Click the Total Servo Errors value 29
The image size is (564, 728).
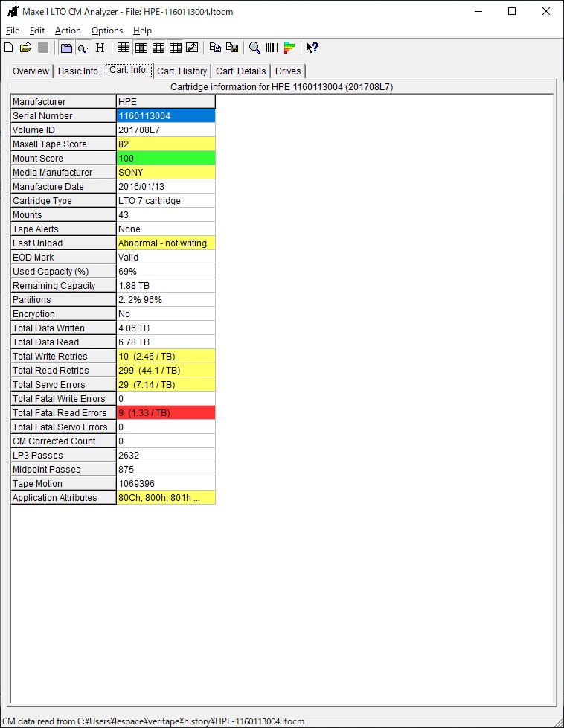tap(166, 385)
